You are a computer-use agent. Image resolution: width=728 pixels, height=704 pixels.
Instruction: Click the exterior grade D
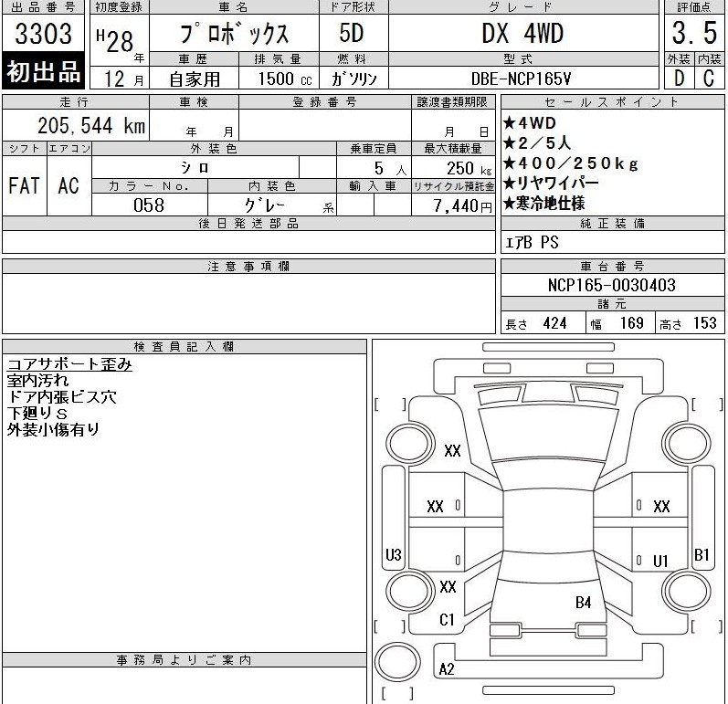click(x=679, y=78)
